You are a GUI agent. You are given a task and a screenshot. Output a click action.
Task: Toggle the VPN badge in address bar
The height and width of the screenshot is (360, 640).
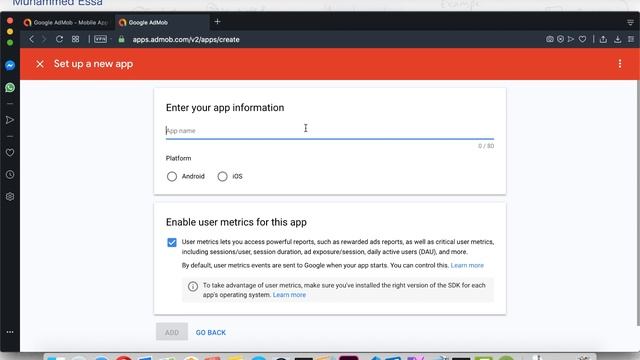[100, 39]
